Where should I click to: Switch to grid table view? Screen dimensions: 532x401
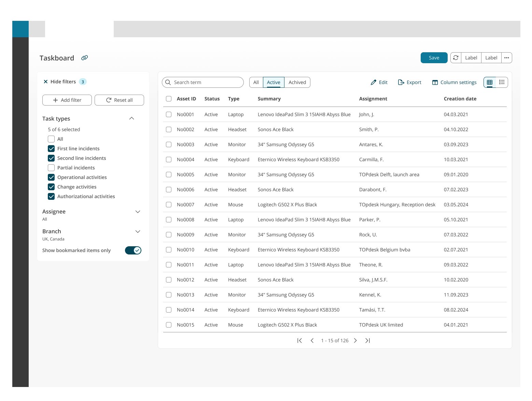(490, 82)
